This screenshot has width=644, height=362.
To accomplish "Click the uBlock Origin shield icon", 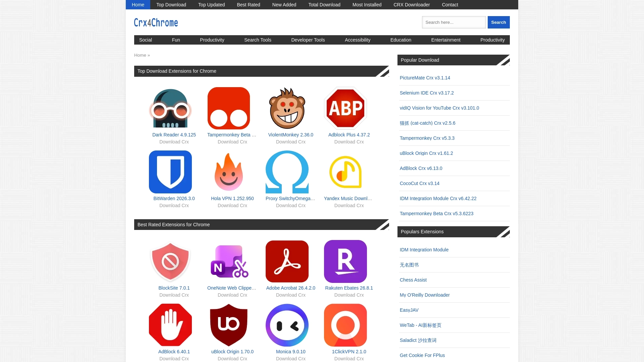I will (x=229, y=325).
